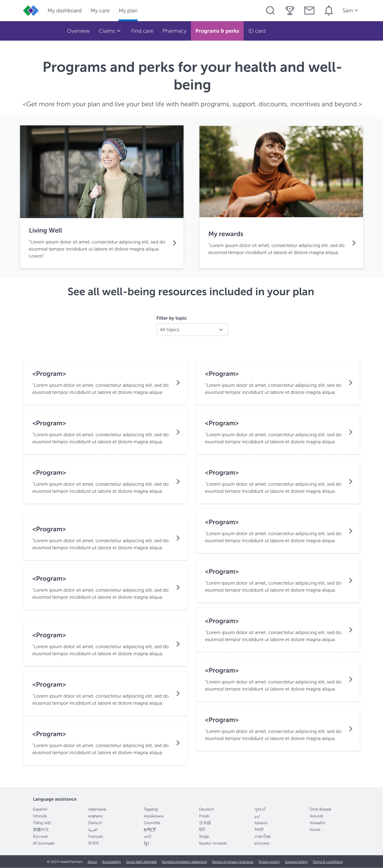Click the chevron on the first Program card

pos(178,382)
